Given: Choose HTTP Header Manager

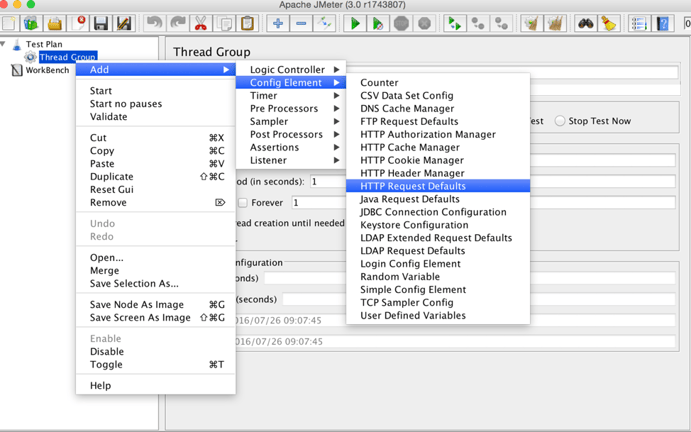Looking at the screenshot, I should click(x=438, y=173).
